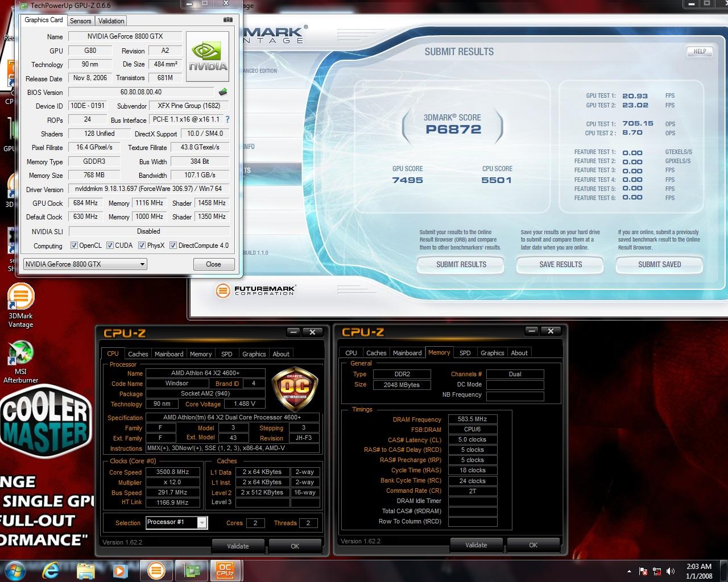
Task: Click Validate in right CPU-Z Memory window
Action: 476,544
